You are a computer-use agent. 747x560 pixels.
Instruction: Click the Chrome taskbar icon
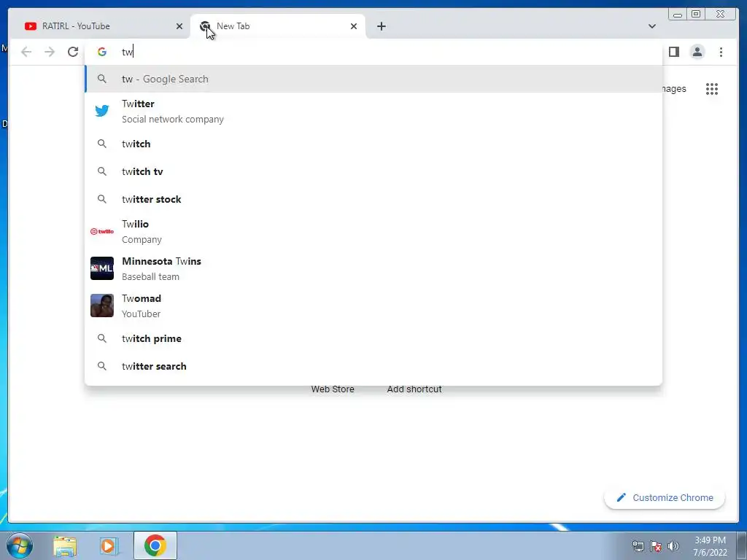(x=155, y=545)
